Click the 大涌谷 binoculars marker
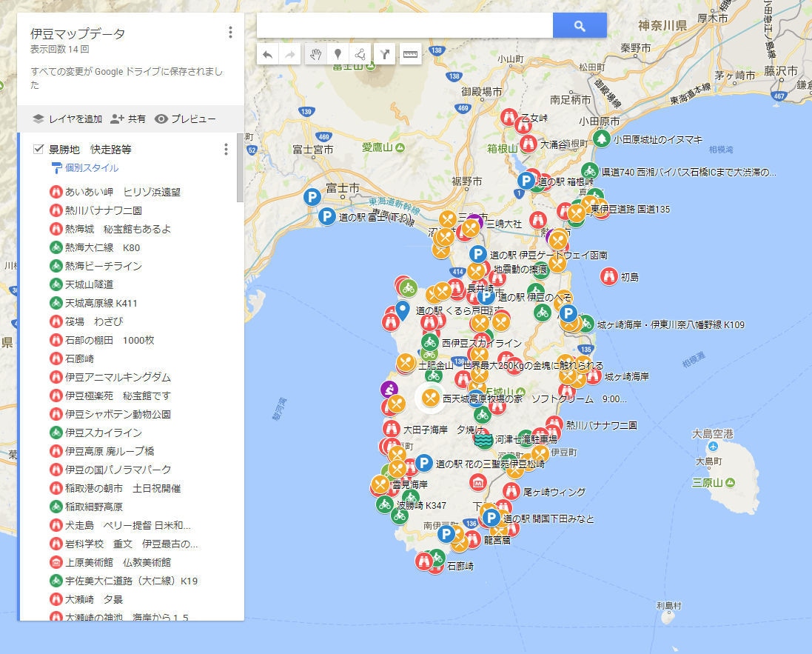The width and height of the screenshot is (812, 654). click(529, 143)
